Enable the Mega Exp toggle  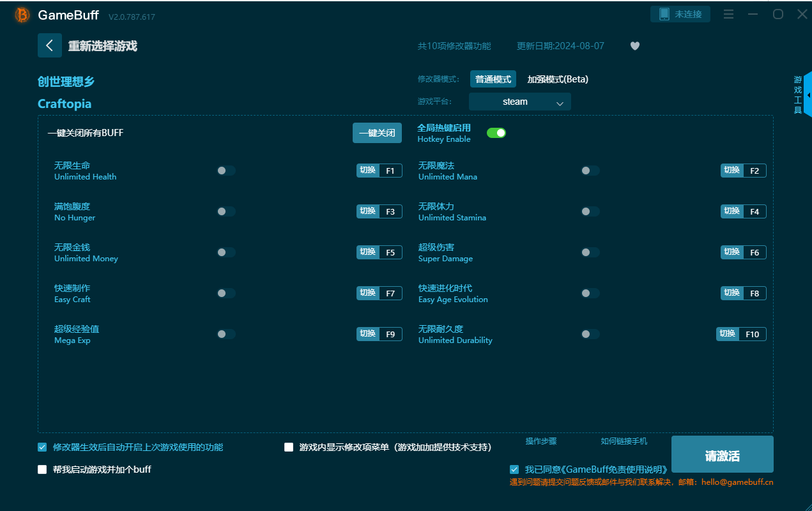[226, 334]
